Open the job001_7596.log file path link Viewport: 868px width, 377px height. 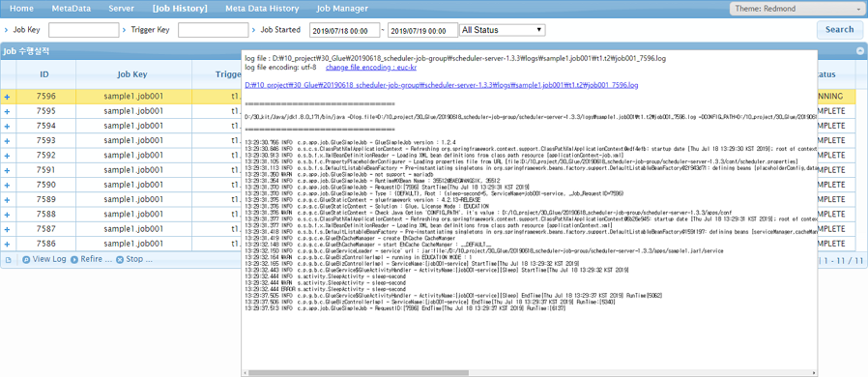441,86
